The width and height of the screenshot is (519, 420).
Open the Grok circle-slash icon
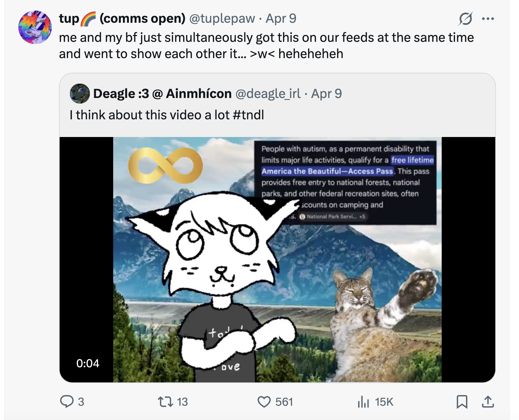(x=465, y=19)
